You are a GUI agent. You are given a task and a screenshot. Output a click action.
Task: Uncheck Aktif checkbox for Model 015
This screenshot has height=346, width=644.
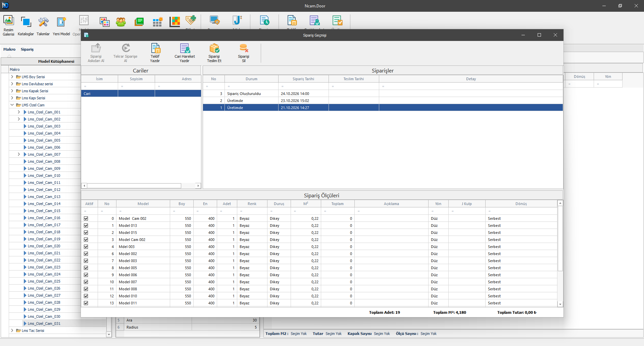[86, 233]
